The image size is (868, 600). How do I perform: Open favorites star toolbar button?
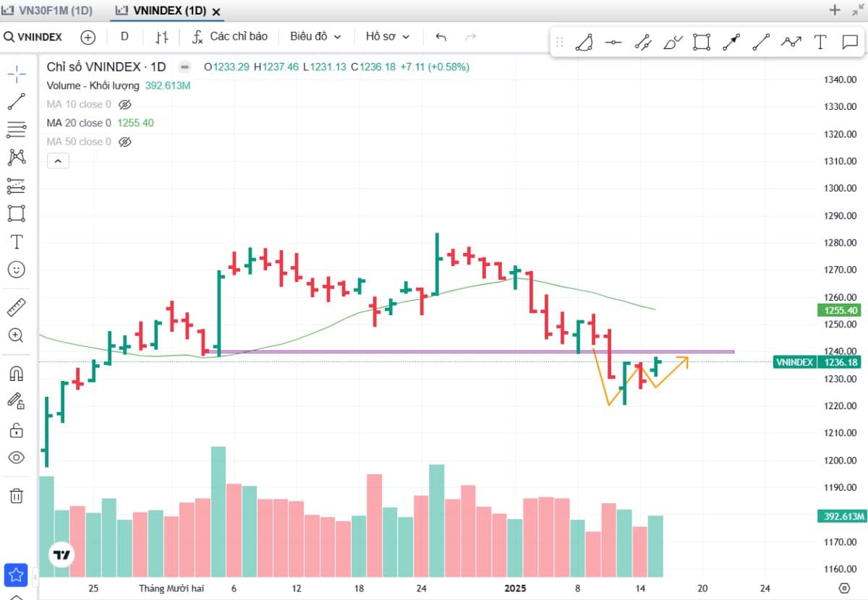tap(16, 575)
